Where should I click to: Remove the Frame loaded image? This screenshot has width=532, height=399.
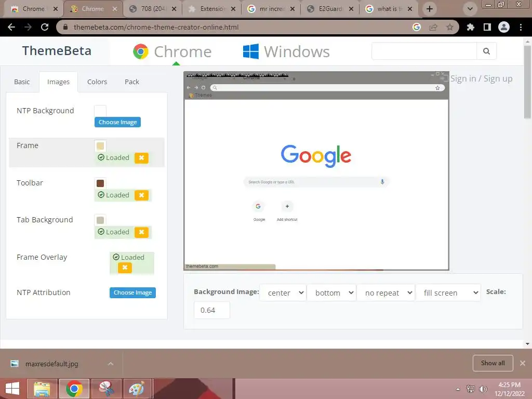(x=141, y=158)
